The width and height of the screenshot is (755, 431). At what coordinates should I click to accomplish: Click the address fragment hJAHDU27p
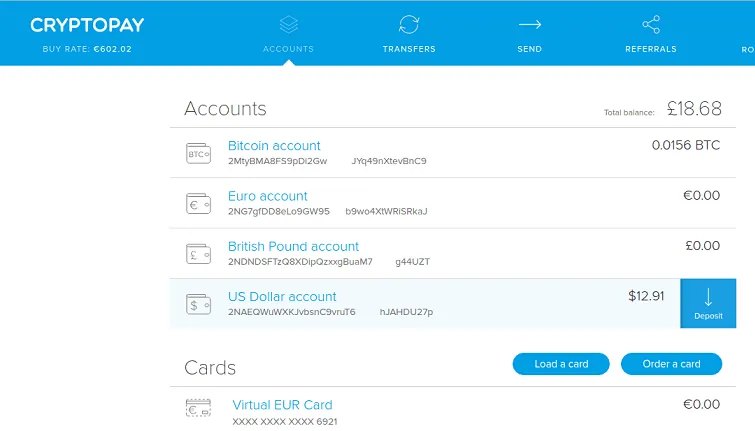click(406, 312)
